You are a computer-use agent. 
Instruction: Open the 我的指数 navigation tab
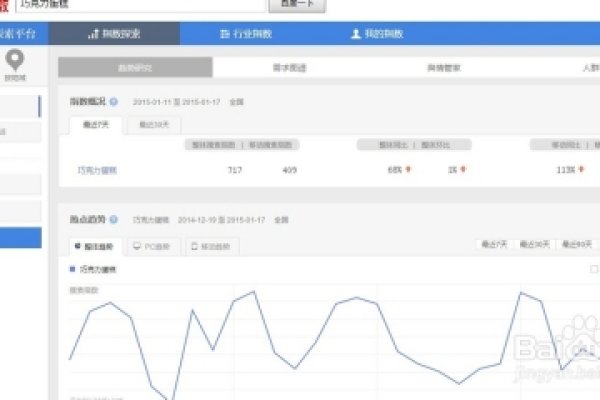(x=377, y=34)
